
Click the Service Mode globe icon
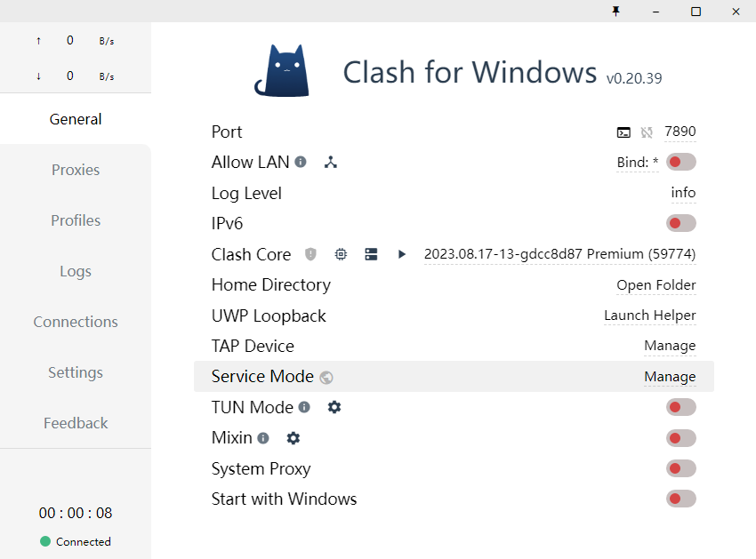coord(326,377)
